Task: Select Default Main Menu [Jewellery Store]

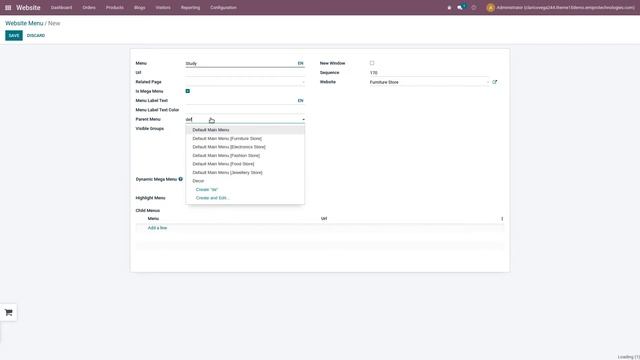Action: (245, 173)
